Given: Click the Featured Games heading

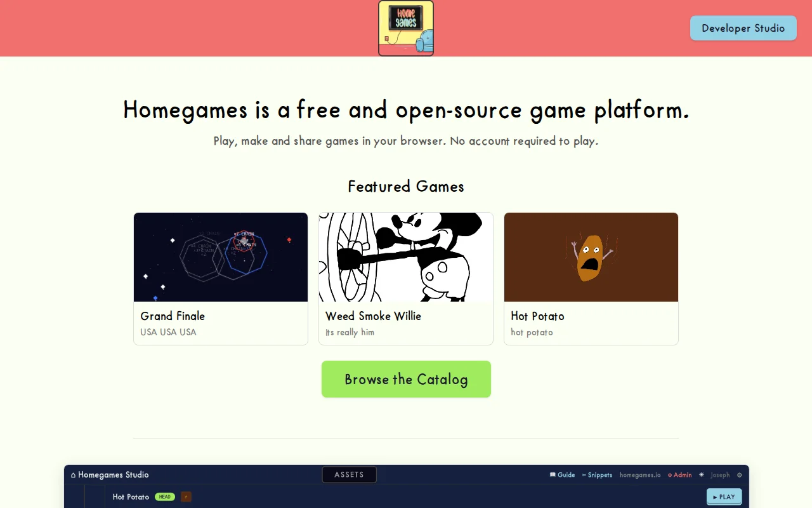Looking at the screenshot, I should click(406, 186).
